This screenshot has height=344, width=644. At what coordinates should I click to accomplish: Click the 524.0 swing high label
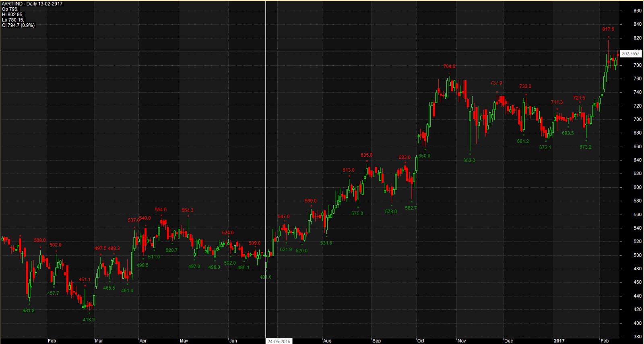coord(228,233)
